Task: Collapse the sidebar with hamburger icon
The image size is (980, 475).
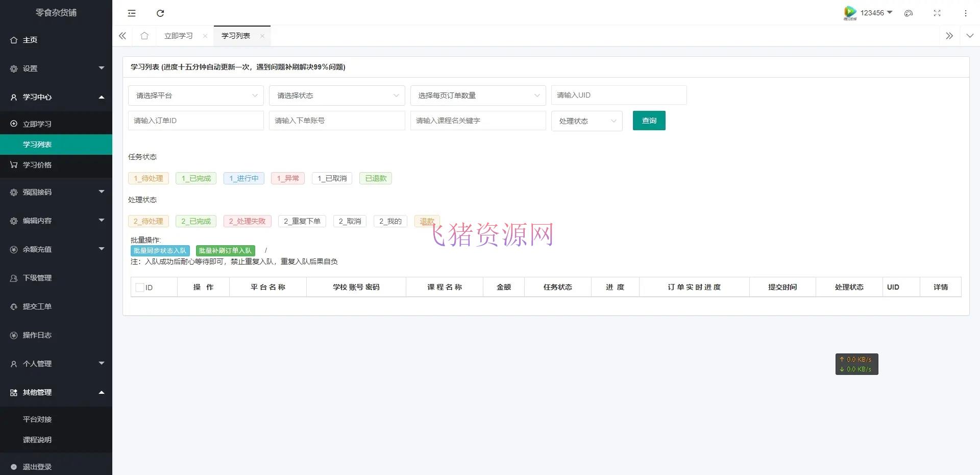Action: [131, 13]
